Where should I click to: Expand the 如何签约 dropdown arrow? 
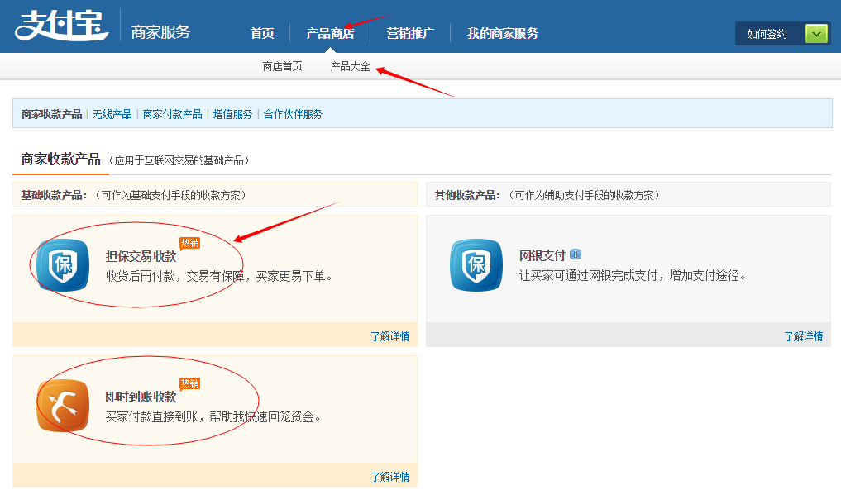(x=816, y=34)
